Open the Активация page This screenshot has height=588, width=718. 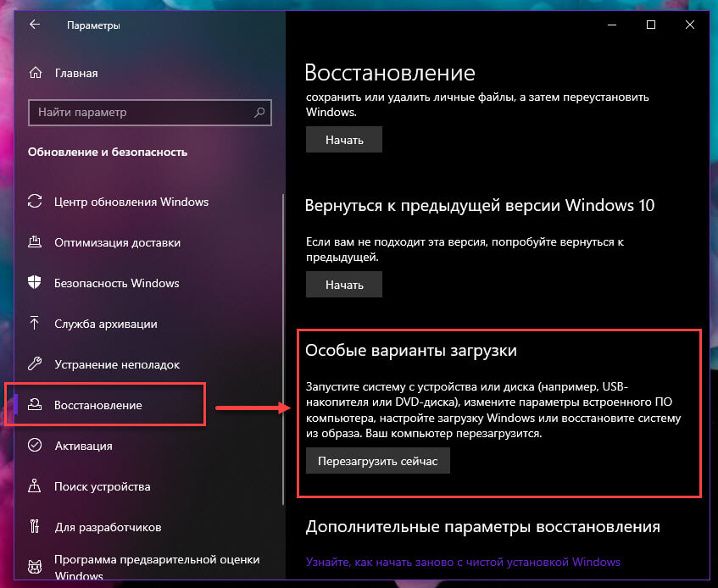[x=83, y=447]
